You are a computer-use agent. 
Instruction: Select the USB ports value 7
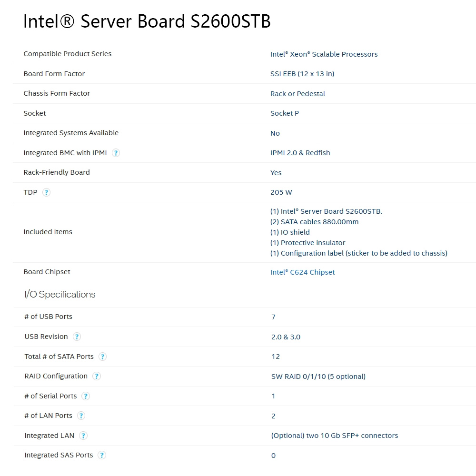tap(273, 317)
